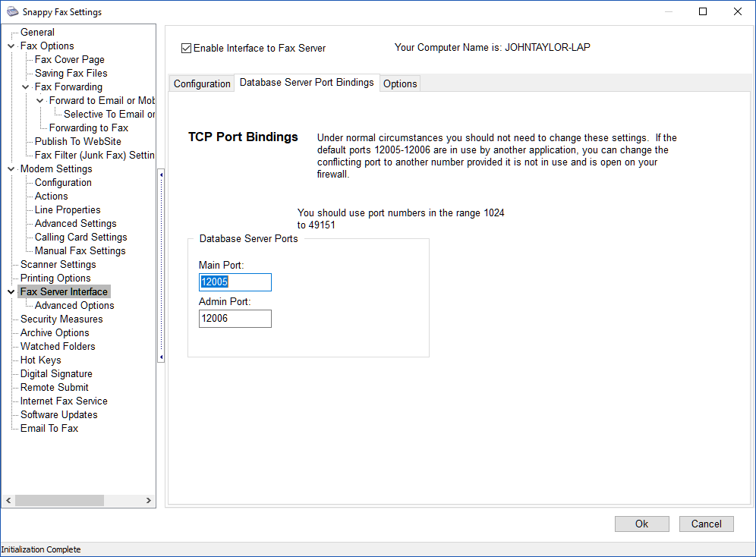The image size is (756, 557).
Task: Switch to the Configuration tab
Action: (x=202, y=83)
